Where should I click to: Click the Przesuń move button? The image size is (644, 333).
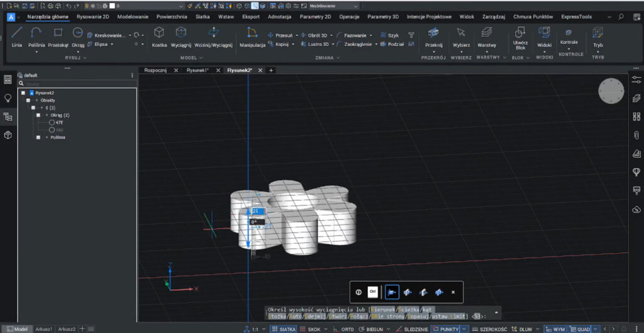point(280,35)
